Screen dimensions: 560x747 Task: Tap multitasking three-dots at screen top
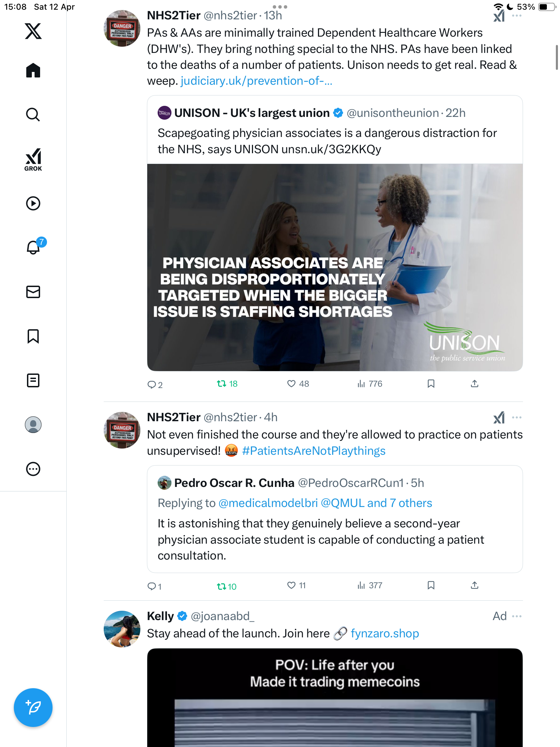(280, 7)
